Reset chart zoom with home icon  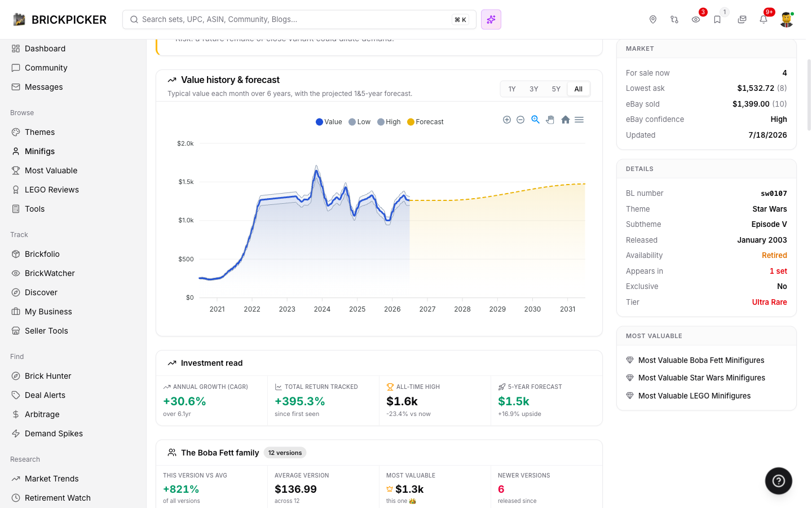(x=565, y=120)
